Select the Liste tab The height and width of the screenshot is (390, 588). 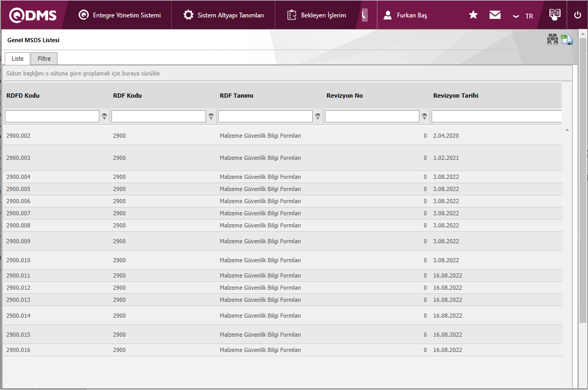17,59
